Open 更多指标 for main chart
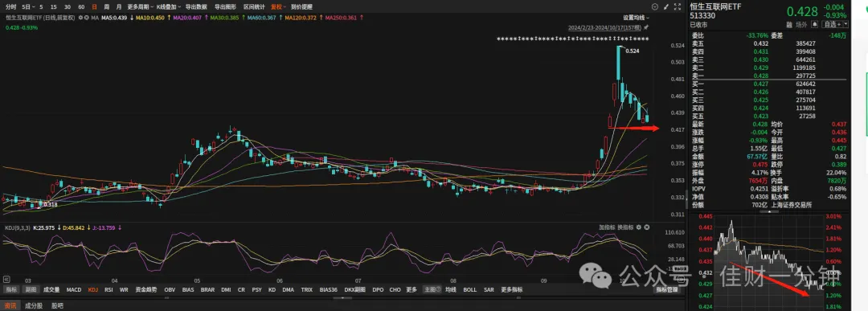This screenshot has height=311, width=868. (511, 289)
